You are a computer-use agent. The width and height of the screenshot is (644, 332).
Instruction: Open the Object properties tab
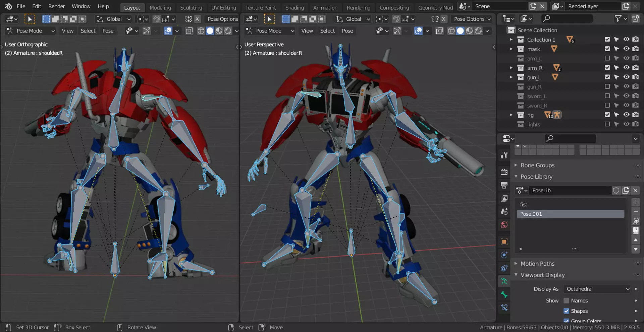[504, 242]
